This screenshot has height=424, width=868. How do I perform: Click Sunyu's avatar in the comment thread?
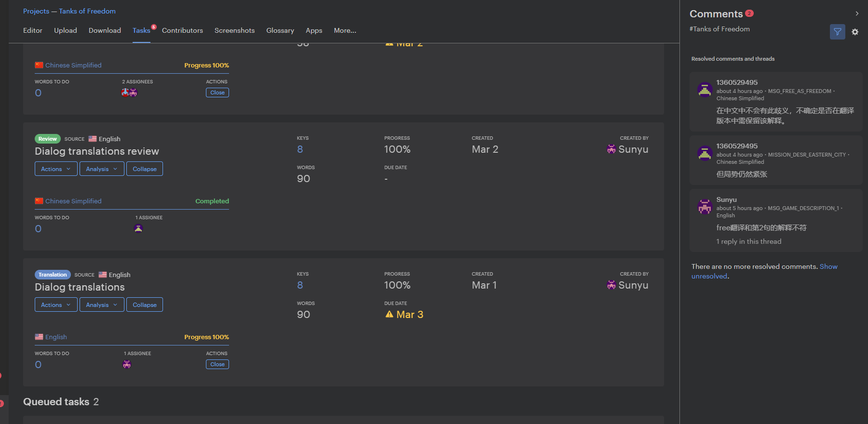705,207
